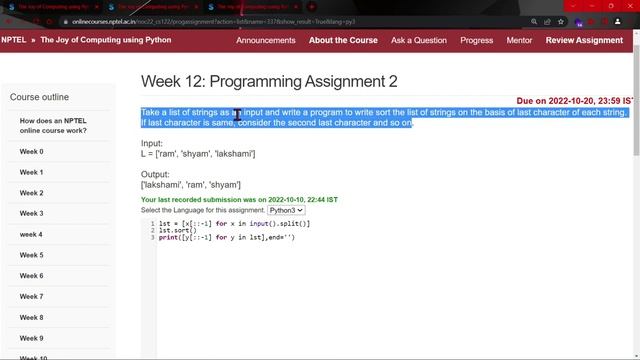Viewport: 640px width, 360px height.
Task: Close the second browser tab
Action: coord(196,7)
